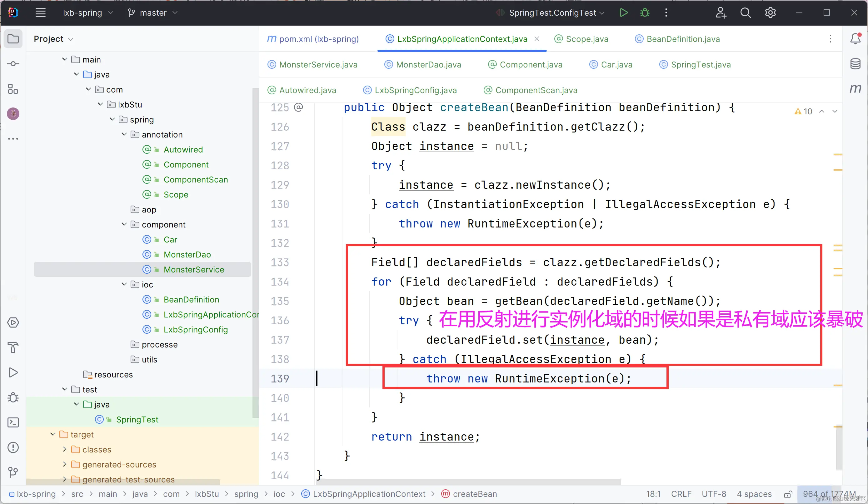
Task: Start debugging with the bug icon
Action: point(645,13)
